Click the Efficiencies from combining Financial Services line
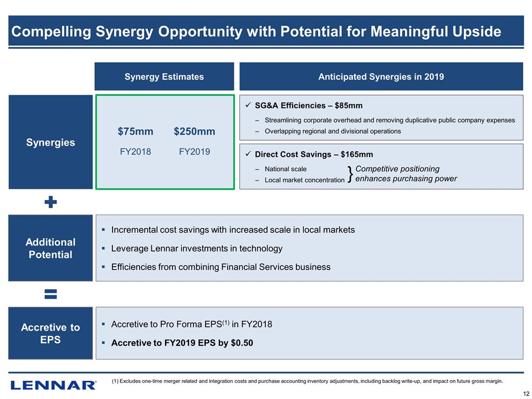Screen dimensions: 532x399 click(221, 267)
